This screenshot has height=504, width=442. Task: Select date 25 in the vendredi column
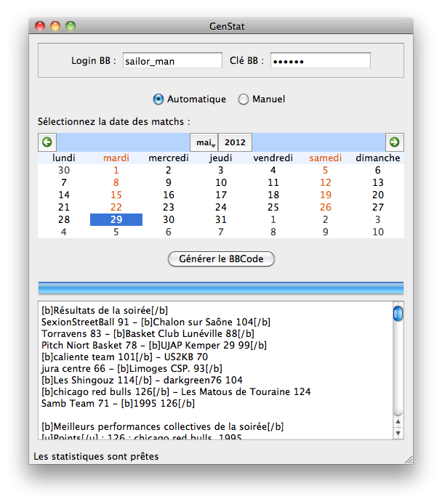pos(273,207)
